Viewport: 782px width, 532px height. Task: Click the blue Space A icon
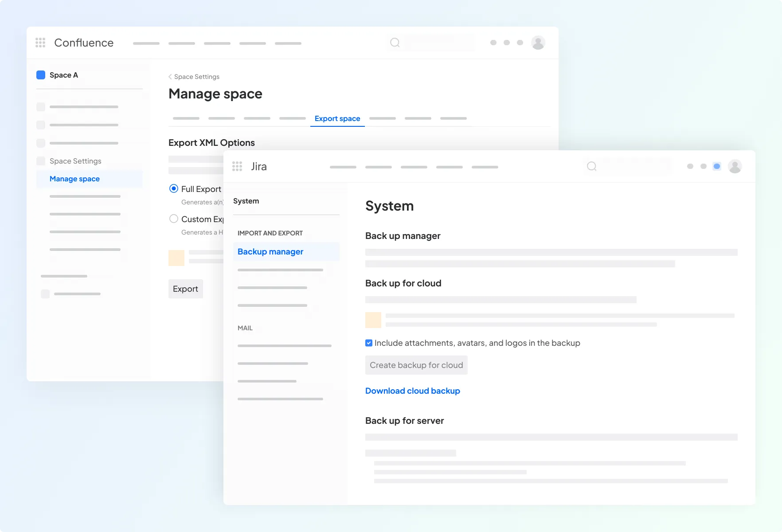(x=41, y=75)
